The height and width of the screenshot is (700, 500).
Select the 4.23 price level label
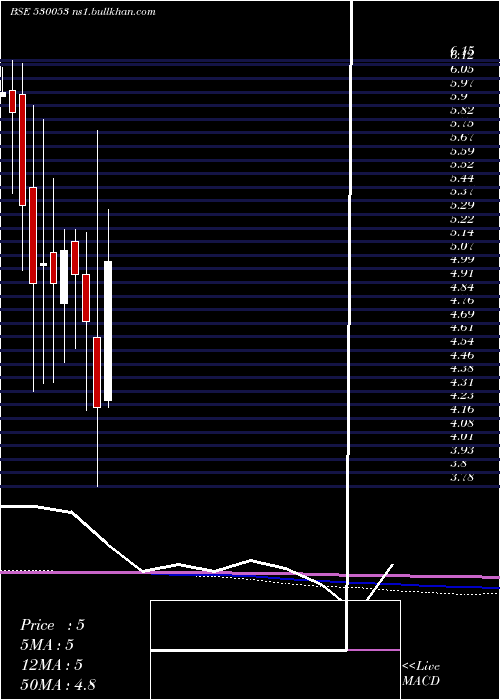tap(462, 396)
